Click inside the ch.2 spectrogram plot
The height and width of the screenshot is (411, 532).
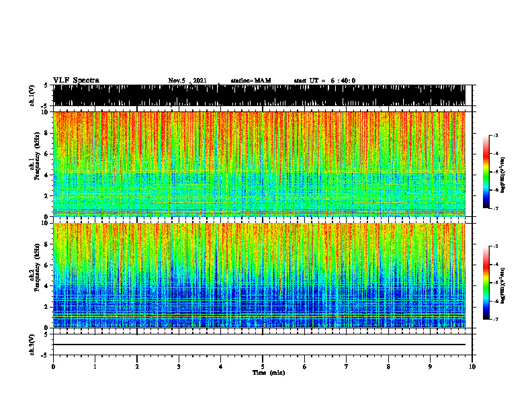click(259, 275)
